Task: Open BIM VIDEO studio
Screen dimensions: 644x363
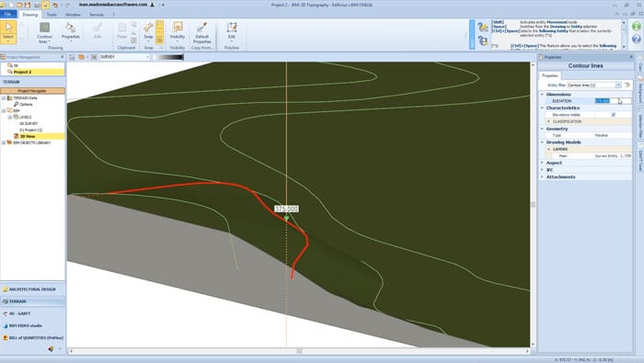Action: coord(32,325)
